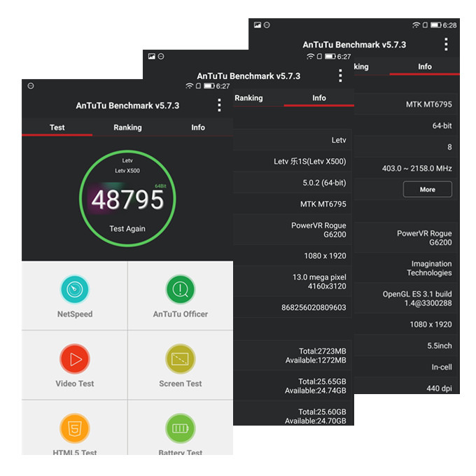Open overflow menu in rear 6:28 window

coord(446,44)
